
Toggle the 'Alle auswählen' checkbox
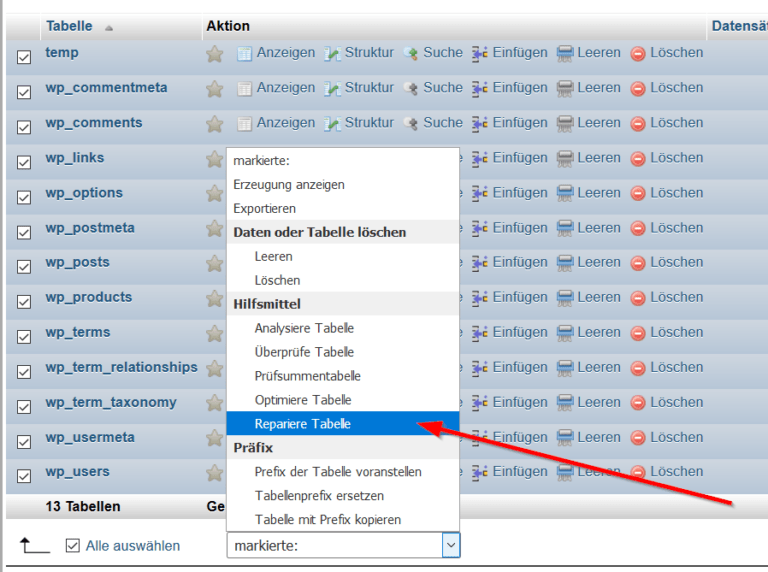72,546
